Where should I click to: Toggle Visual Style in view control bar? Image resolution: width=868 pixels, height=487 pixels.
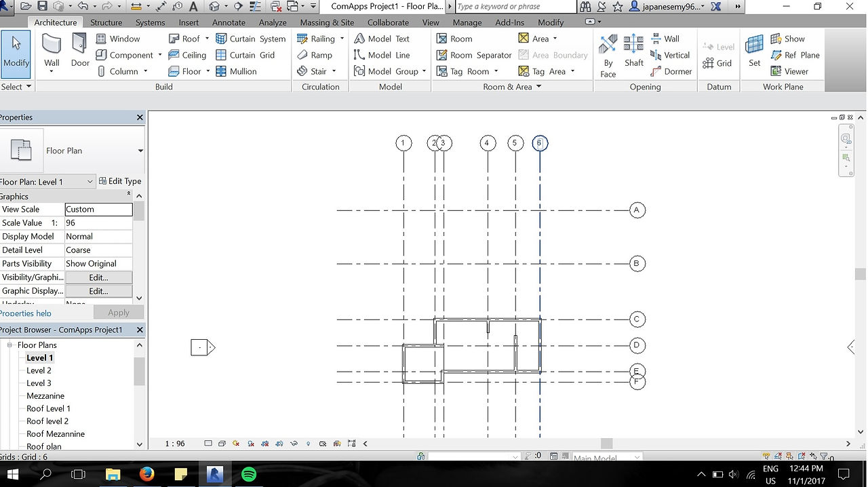coord(222,444)
